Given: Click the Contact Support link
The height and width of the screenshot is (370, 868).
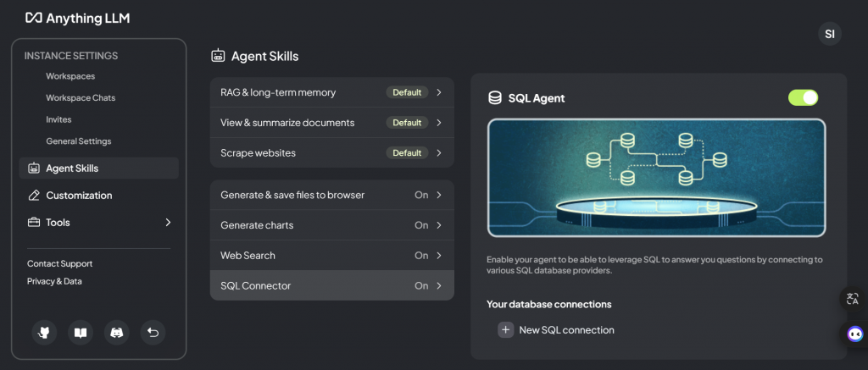Looking at the screenshot, I should click(x=59, y=264).
